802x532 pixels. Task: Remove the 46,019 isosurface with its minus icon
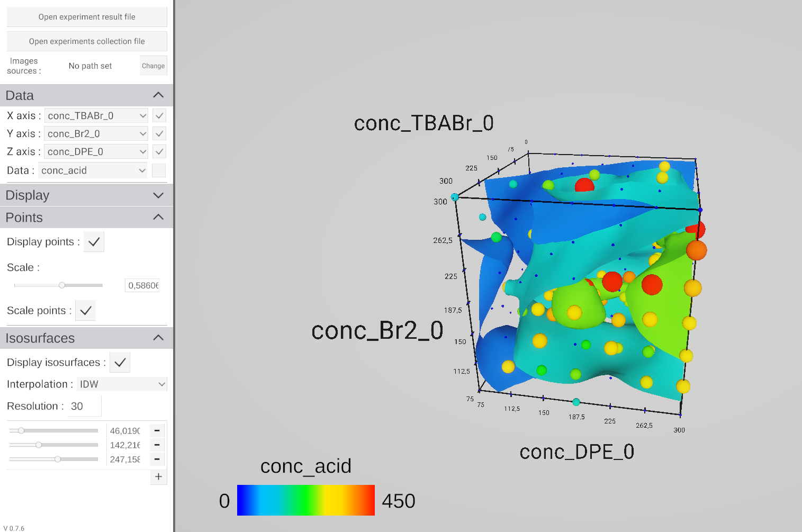tap(157, 431)
